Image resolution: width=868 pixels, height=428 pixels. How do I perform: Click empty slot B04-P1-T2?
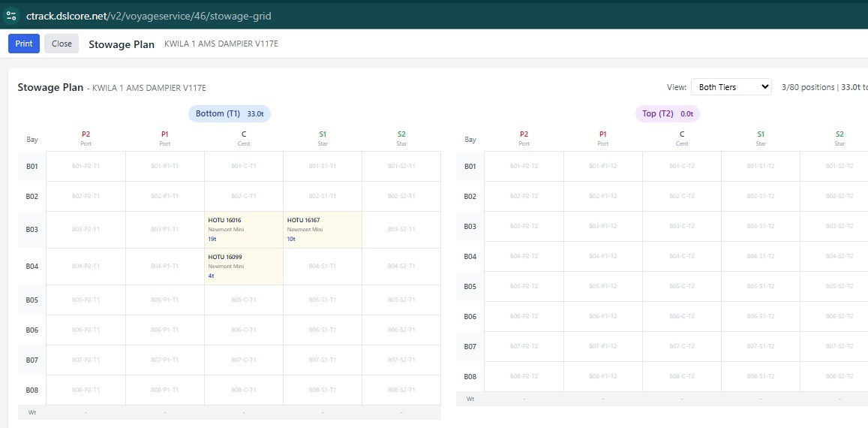click(x=602, y=256)
